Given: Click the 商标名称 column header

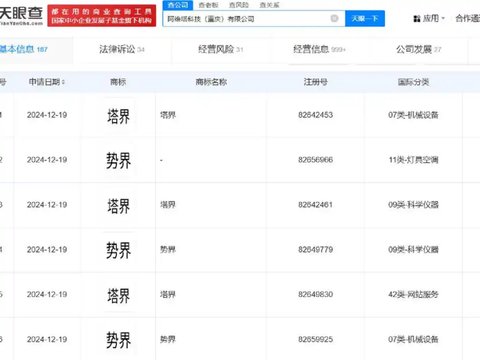Looking at the screenshot, I should [x=211, y=82].
